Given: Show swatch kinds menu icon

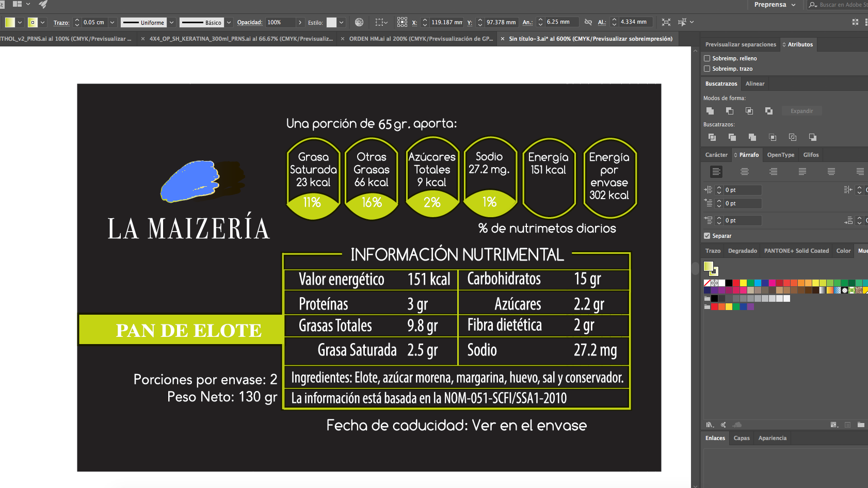Looking at the screenshot, I should [x=834, y=425].
